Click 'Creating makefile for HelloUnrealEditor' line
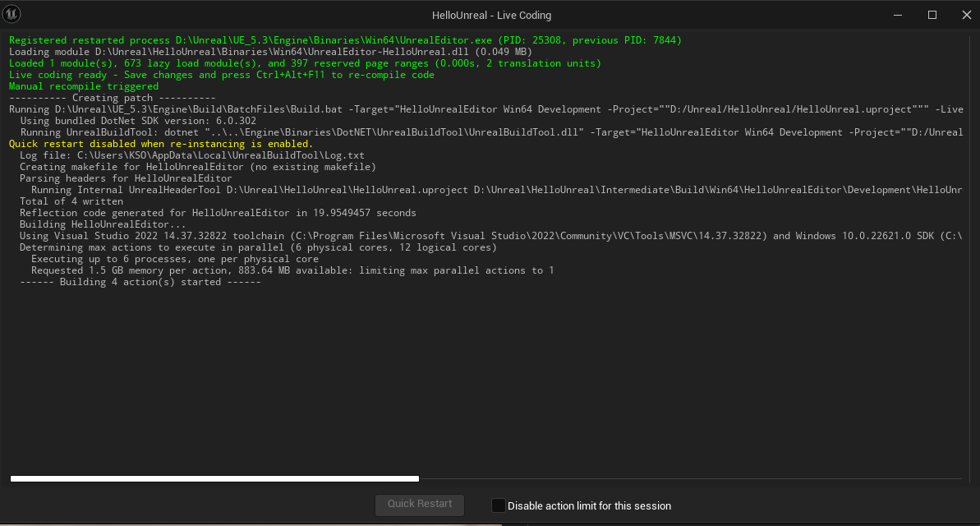 [197, 167]
